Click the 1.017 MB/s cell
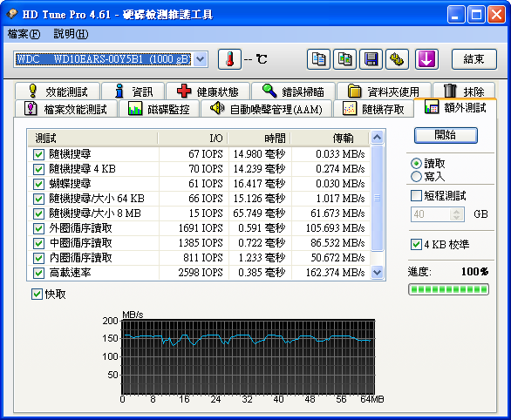Viewport: 511px width, 420px height. [340, 199]
